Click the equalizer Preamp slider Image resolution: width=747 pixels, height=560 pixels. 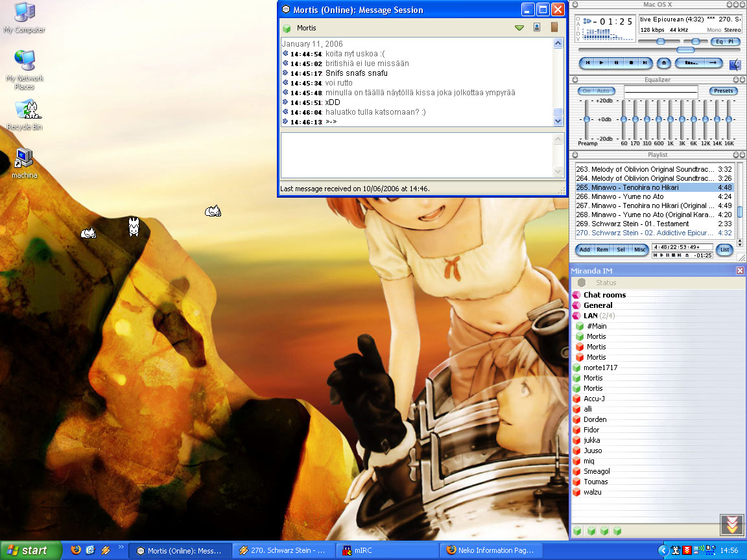[587, 119]
